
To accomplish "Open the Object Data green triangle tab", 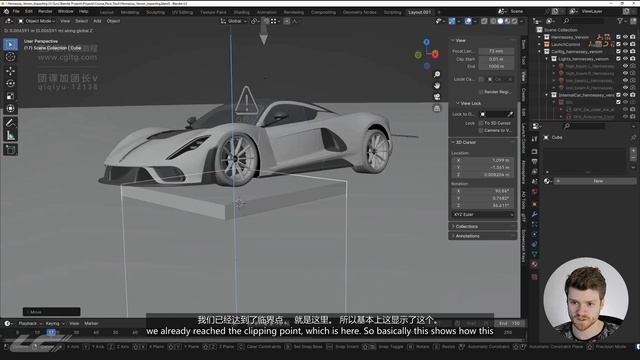I will tap(534, 254).
